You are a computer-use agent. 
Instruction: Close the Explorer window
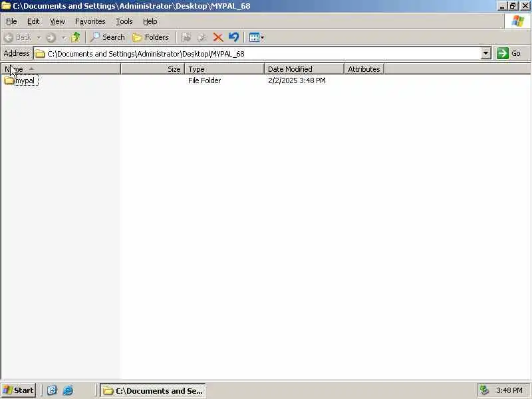[x=525, y=6]
